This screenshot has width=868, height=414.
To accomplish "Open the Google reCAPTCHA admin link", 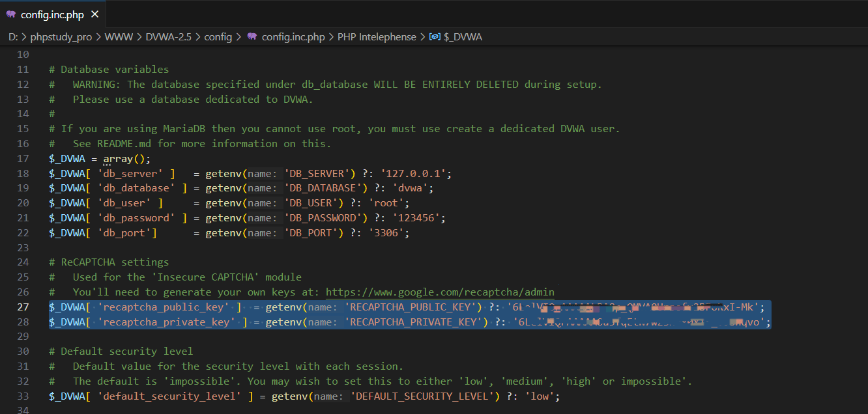I will click(440, 292).
